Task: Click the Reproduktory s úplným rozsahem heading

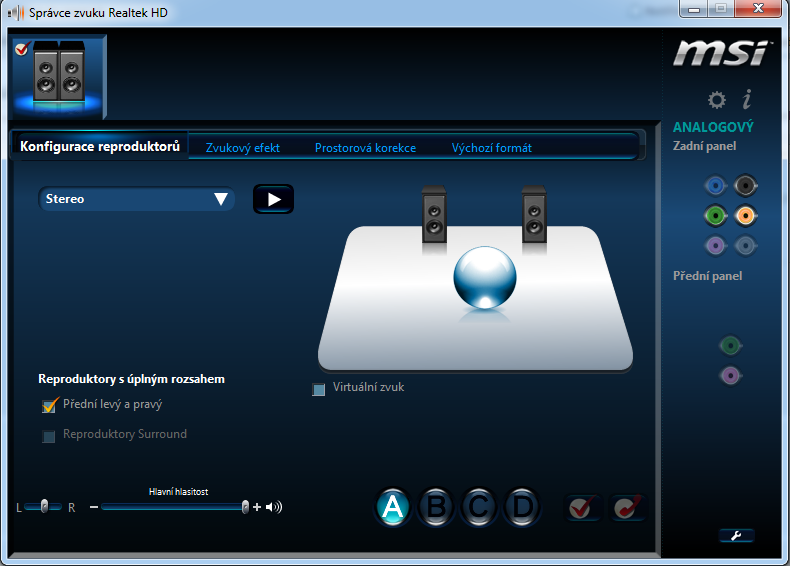Action: 131,379
